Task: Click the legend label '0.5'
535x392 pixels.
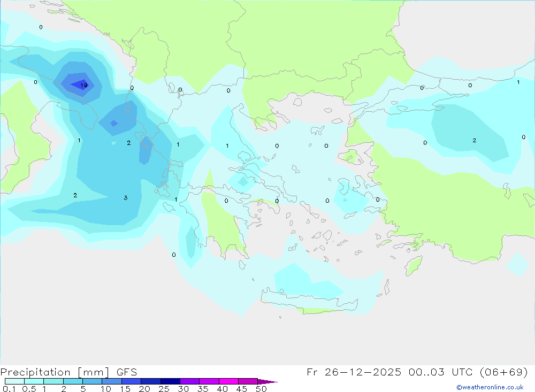Action: 29,389
